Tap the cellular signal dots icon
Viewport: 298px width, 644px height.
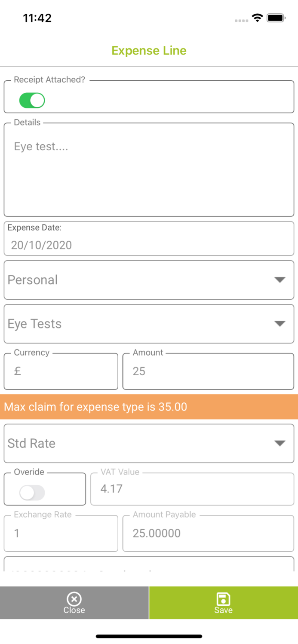pyautogui.click(x=242, y=20)
